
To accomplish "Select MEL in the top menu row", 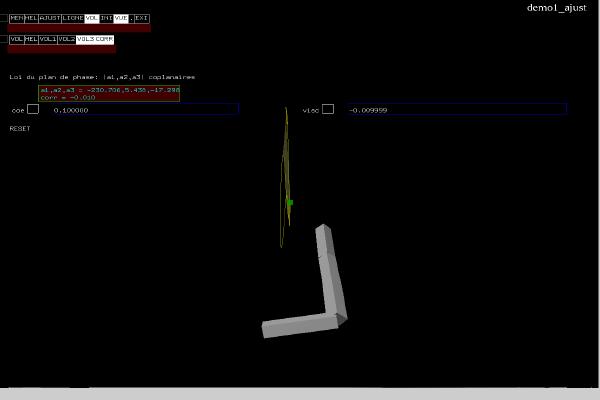I will point(31,18).
